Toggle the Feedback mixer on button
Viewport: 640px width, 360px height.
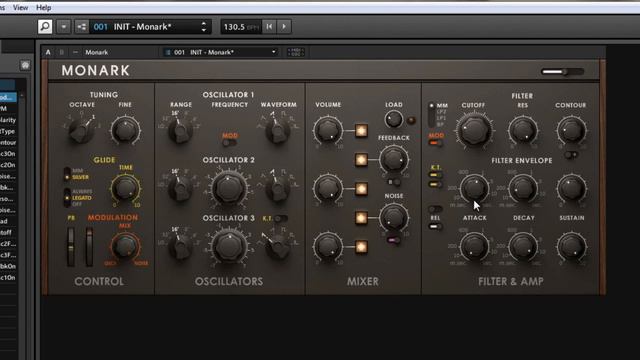tap(361, 160)
